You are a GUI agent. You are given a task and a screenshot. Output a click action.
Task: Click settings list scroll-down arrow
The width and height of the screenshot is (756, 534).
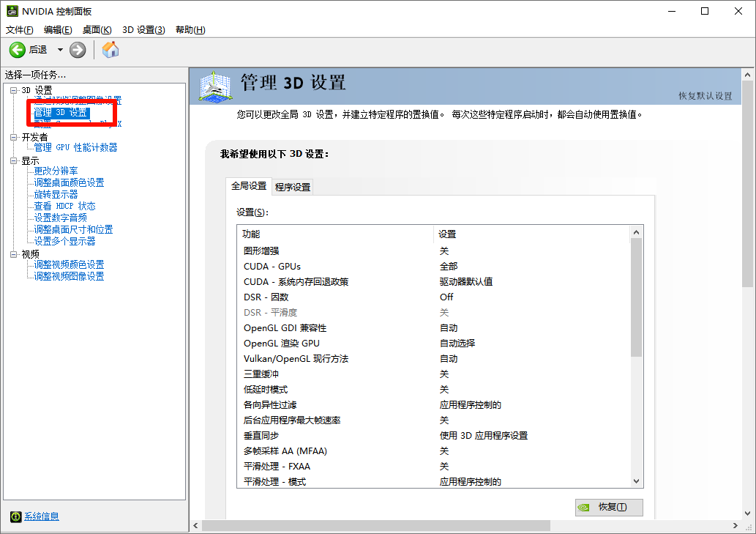pos(637,481)
